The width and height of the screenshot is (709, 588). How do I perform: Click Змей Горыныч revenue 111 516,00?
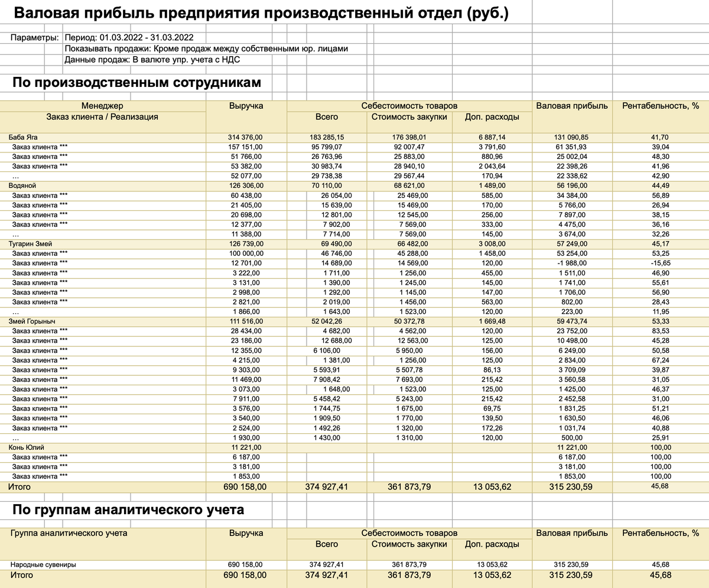[246, 321]
